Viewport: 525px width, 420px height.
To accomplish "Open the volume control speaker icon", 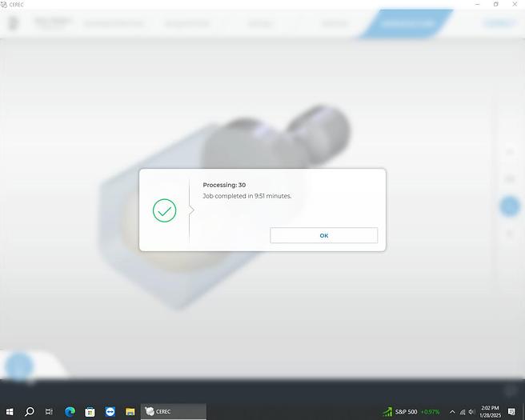I will [x=471, y=411].
